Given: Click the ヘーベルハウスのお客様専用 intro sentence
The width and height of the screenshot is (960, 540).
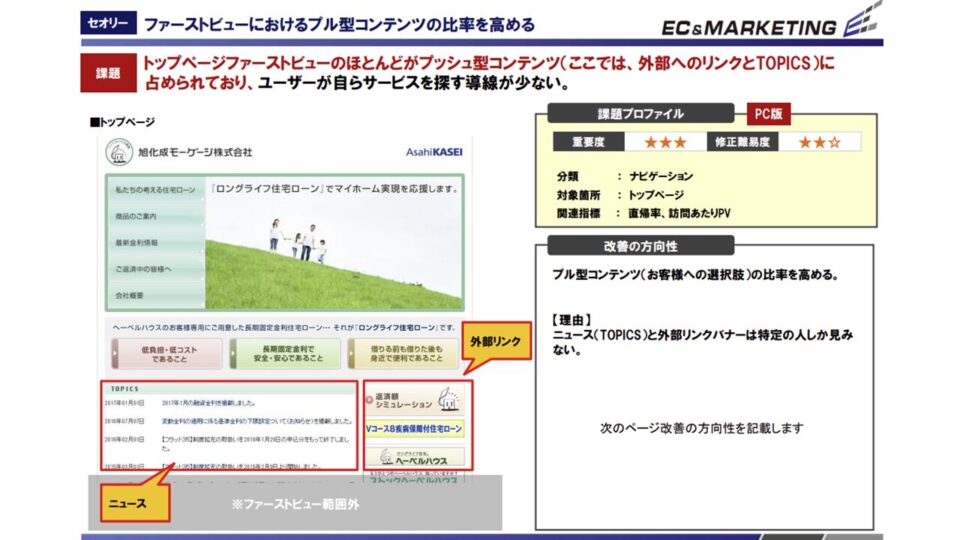Looking at the screenshot, I should click(x=284, y=328).
